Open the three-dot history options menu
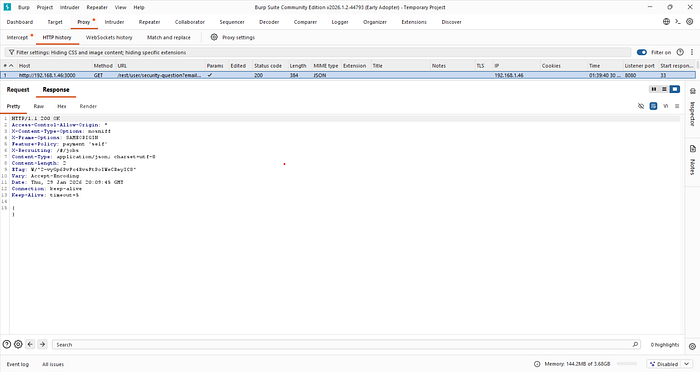This screenshot has height=372, width=700. click(x=692, y=52)
